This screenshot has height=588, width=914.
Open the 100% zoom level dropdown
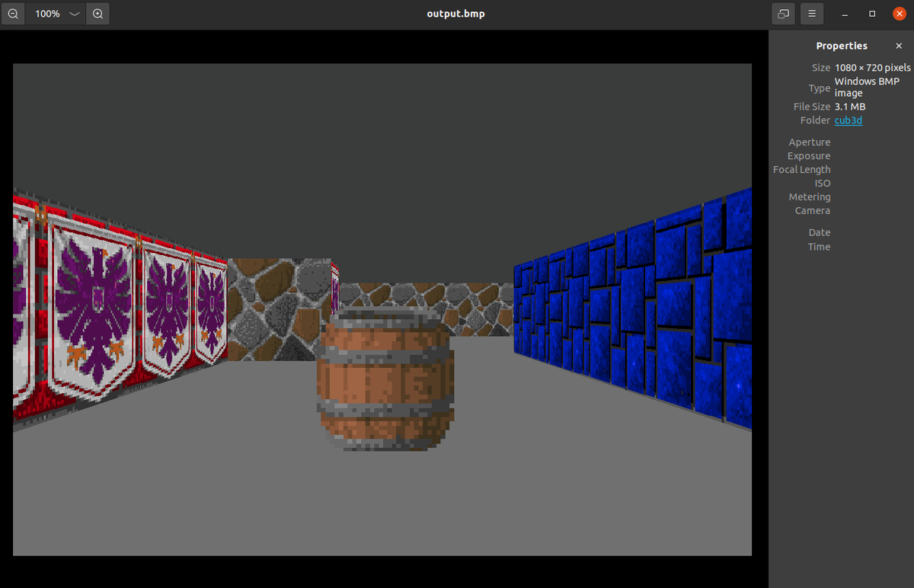tap(56, 14)
